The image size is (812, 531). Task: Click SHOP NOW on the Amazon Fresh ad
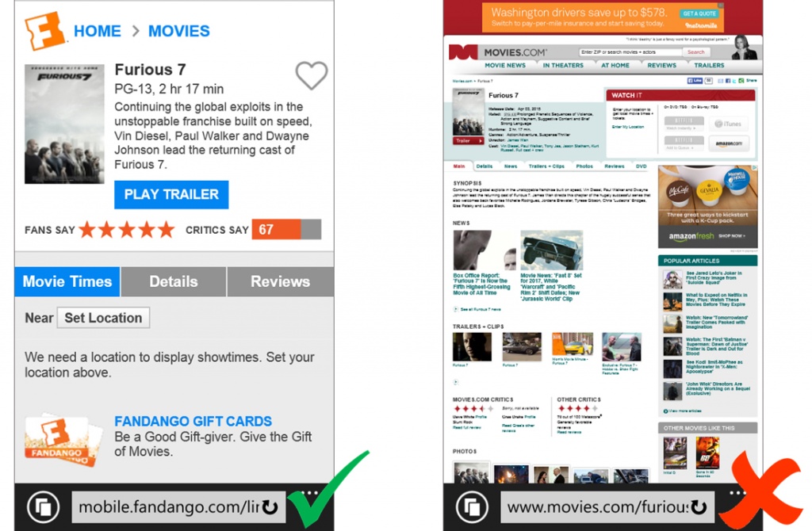(732, 236)
